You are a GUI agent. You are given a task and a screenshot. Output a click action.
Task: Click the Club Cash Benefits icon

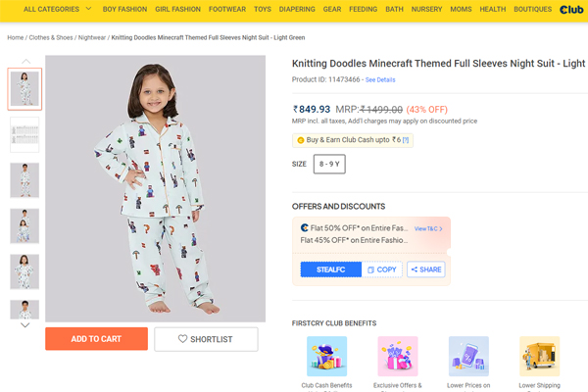pyautogui.click(x=326, y=357)
